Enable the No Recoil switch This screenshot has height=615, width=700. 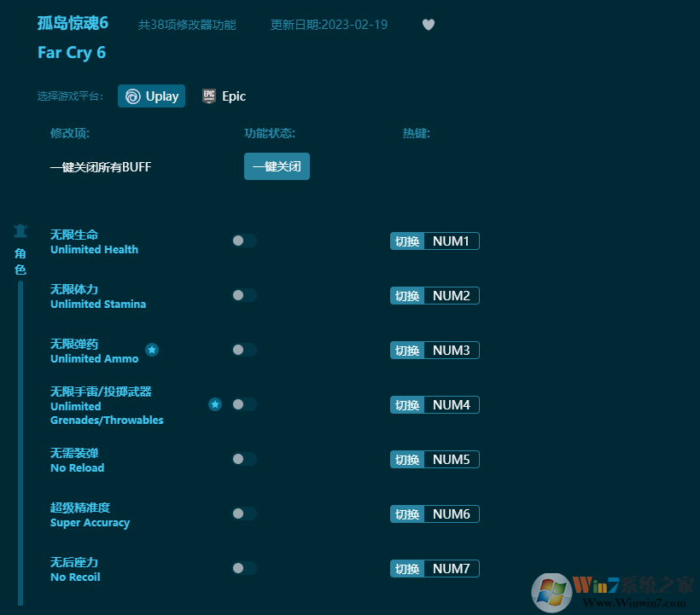click(244, 568)
